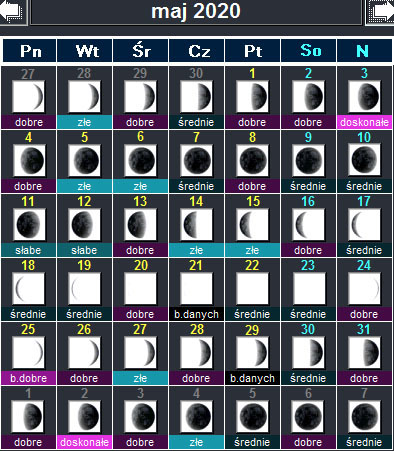Click the dobre rating under May 8
This screenshot has width=394, height=451.
pyautogui.click(x=252, y=186)
